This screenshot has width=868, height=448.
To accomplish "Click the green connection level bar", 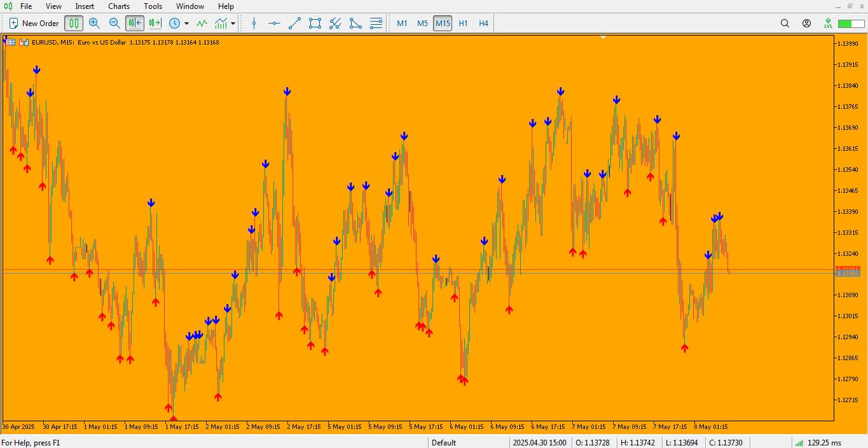I will [847, 24].
